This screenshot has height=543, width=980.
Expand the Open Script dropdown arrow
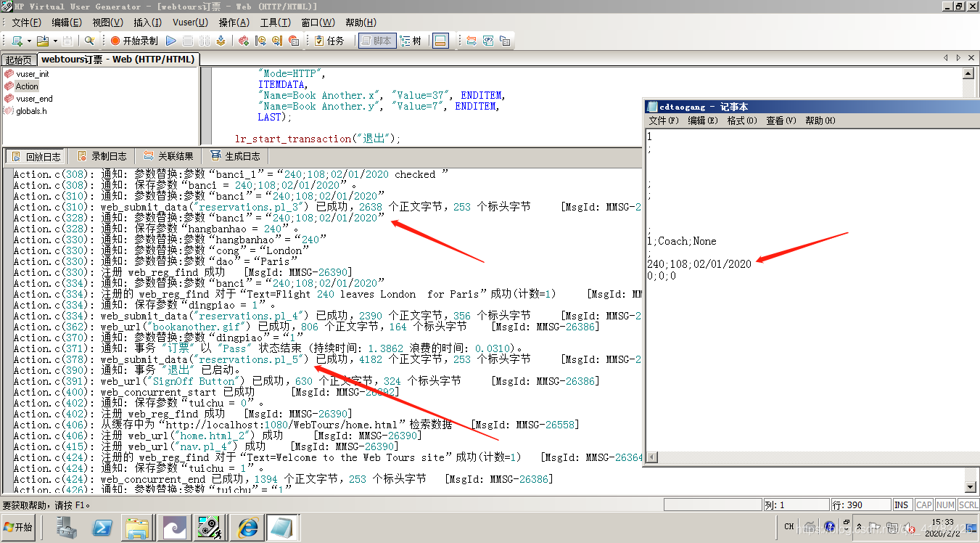[x=55, y=41]
